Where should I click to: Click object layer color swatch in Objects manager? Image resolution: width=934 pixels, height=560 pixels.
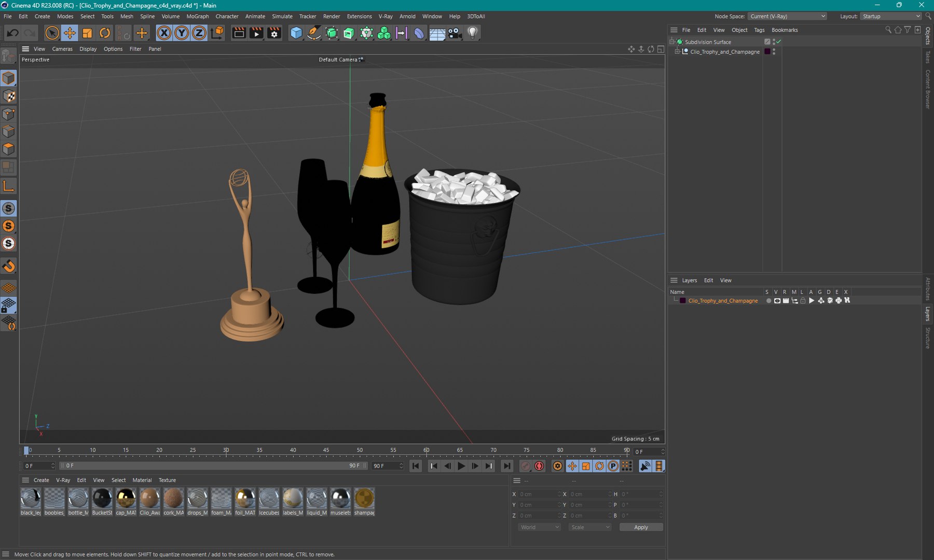[x=767, y=51]
